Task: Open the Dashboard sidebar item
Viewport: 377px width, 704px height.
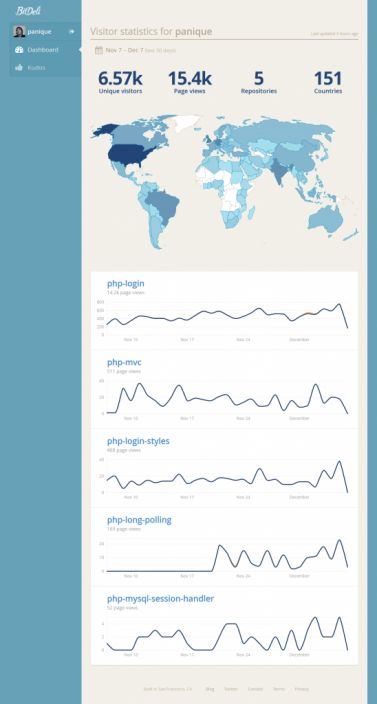Action: 45,50
